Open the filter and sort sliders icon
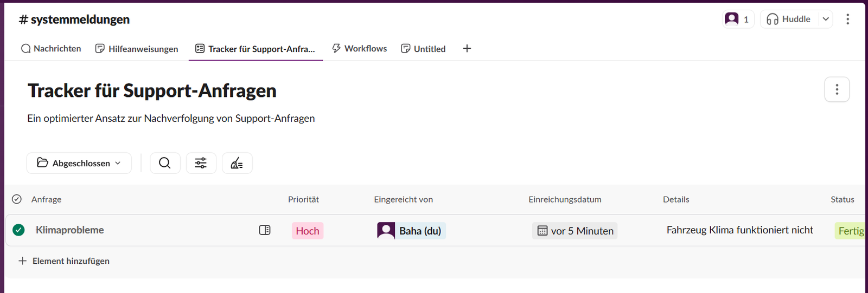The height and width of the screenshot is (293, 868). [201, 163]
